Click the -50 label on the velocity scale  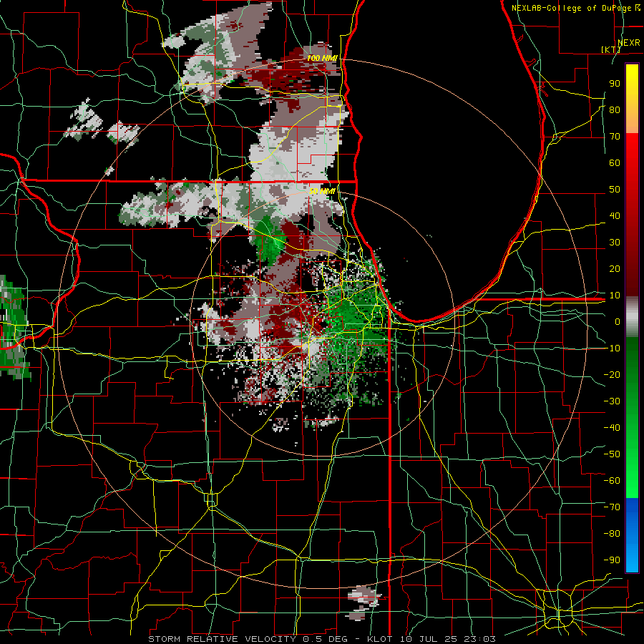(612, 454)
